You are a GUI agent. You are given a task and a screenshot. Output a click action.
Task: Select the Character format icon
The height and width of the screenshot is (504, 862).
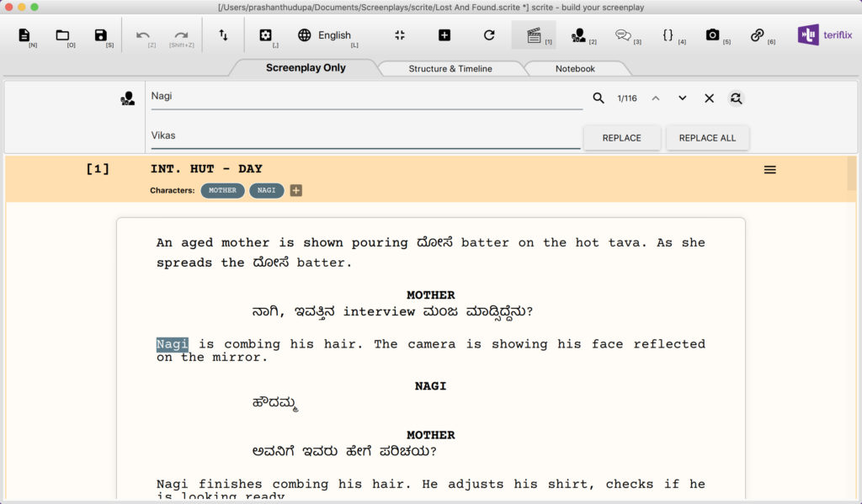[578, 35]
